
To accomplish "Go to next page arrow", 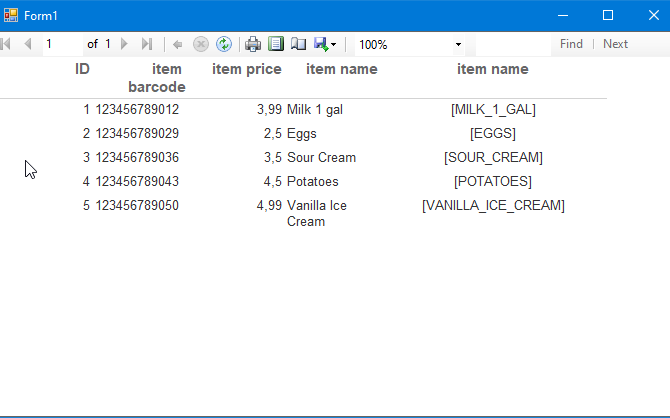I will (124, 44).
